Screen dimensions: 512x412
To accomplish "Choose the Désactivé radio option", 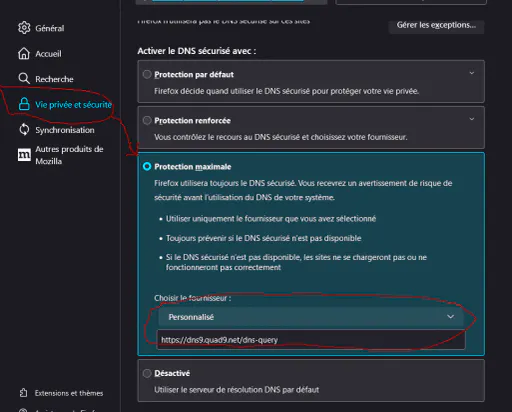I will (147, 373).
